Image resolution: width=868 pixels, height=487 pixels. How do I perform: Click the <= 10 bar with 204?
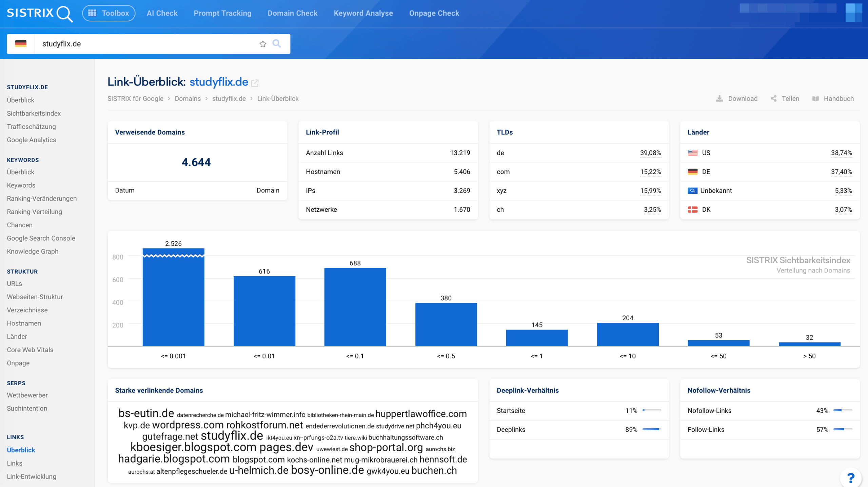pyautogui.click(x=628, y=335)
